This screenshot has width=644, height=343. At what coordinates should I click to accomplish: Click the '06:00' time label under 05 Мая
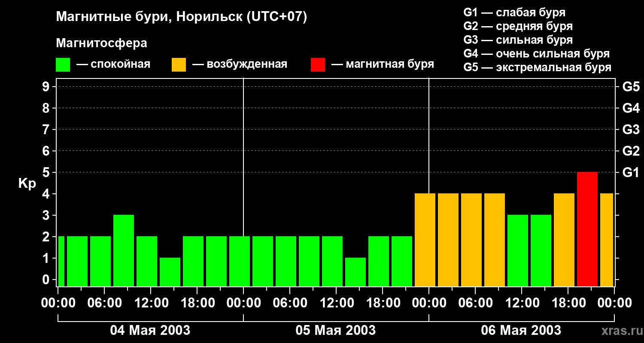pos(289,303)
